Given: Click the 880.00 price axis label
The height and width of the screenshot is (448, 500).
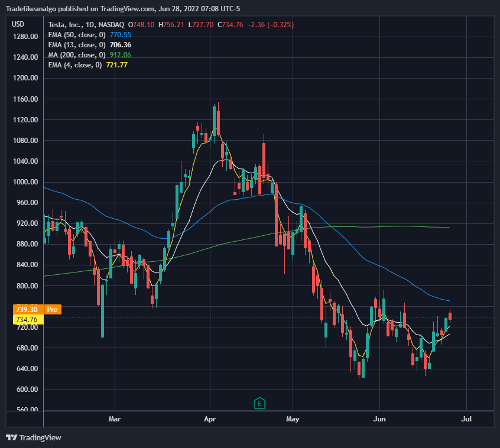Looking at the screenshot, I should [x=27, y=244].
